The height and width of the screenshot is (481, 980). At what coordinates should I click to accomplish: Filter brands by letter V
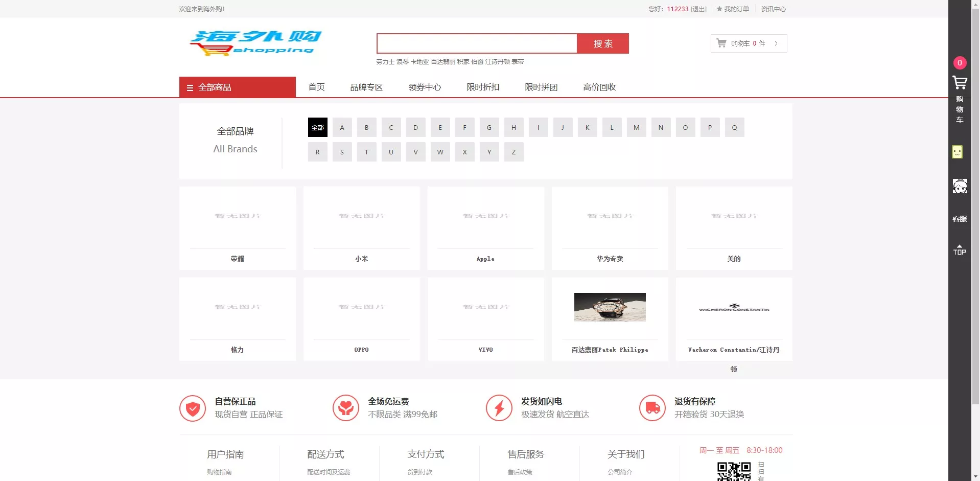coord(415,152)
